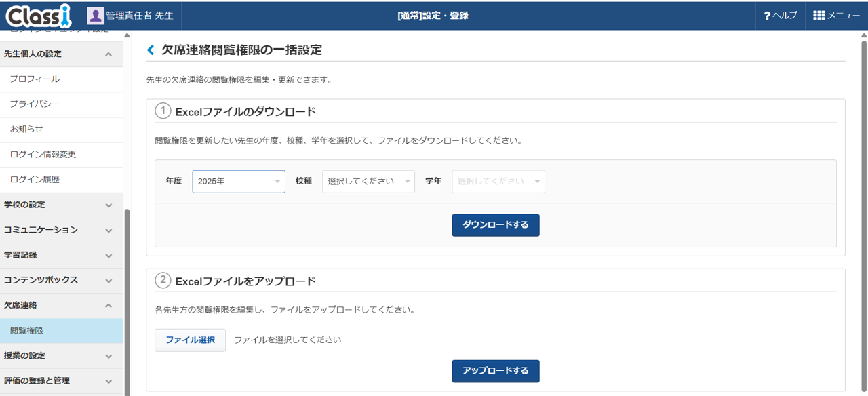This screenshot has height=396, width=868.
Task: Open the 管理責任者 先生 user avatar
Action: tap(96, 15)
